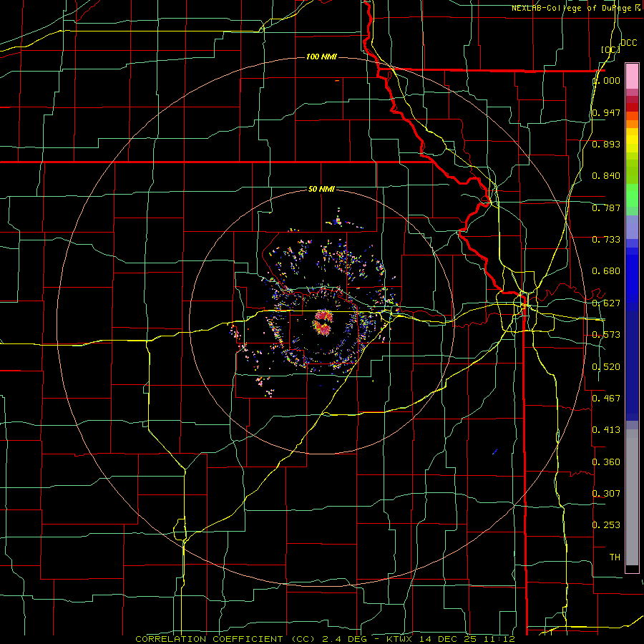The image size is (644, 644).
Task: Click the 0.253 legend value
Action: point(606,525)
